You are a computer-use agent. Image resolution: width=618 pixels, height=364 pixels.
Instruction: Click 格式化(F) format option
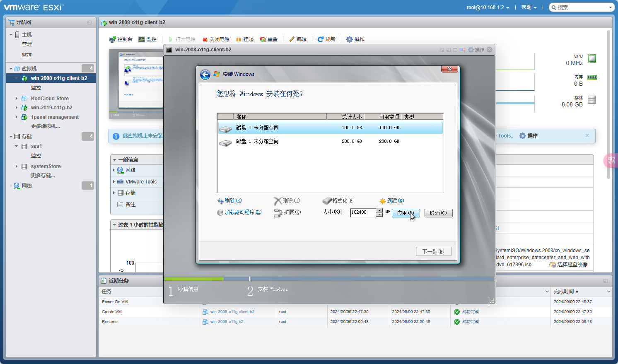338,201
